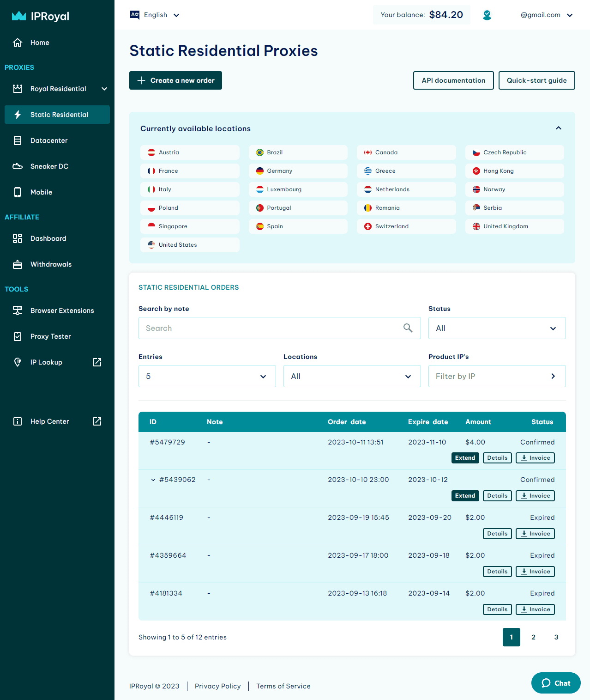Go to Home in sidebar
Image resolution: width=590 pixels, height=700 pixels.
[57, 43]
